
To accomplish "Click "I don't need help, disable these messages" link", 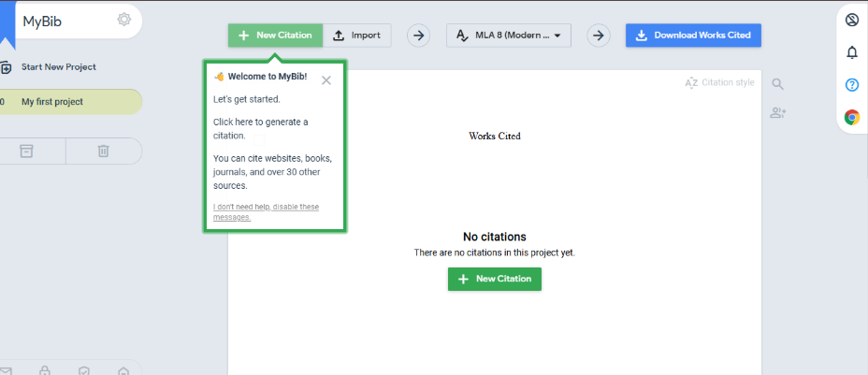I will 267,212.
